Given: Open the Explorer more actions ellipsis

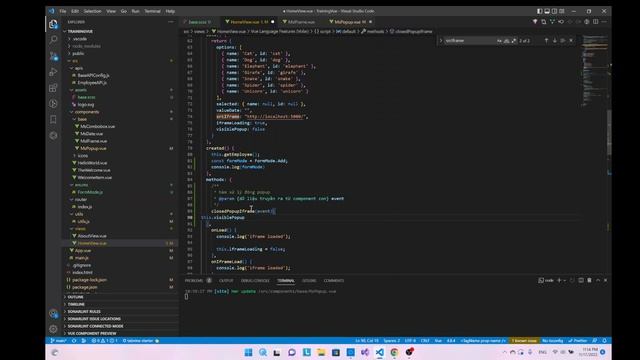Looking at the screenshot, I should (x=171, y=22).
